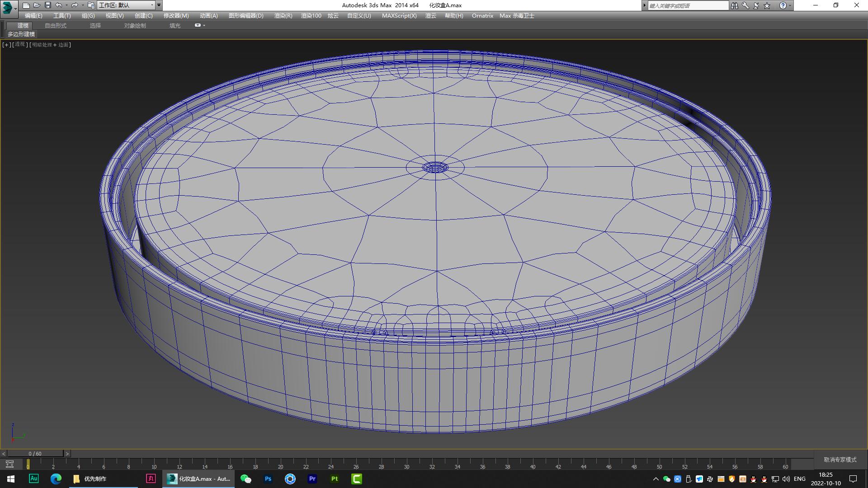The height and width of the screenshot is (488, 868).
Task: Open the Undo history dropdown arrow
Action: tap(66, 5)
